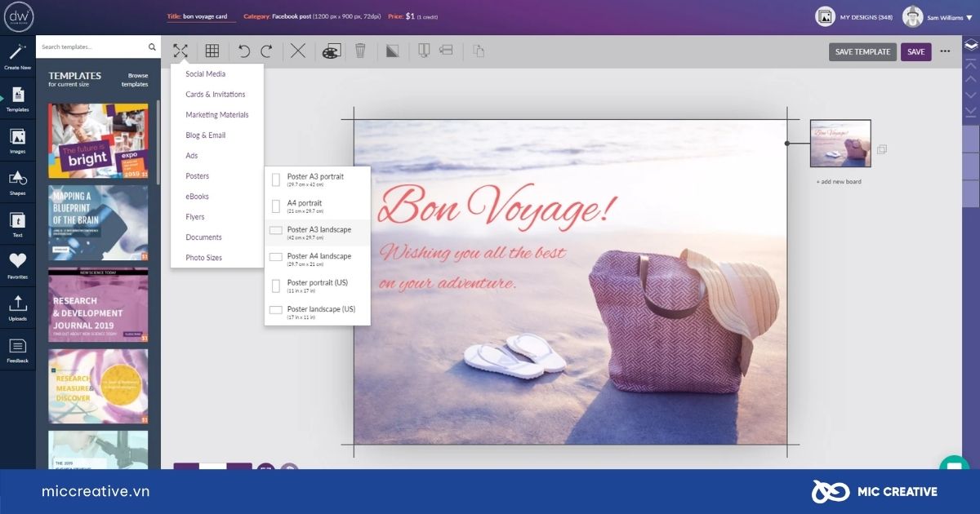
Task: Click the add new board link
Action: 840,181
